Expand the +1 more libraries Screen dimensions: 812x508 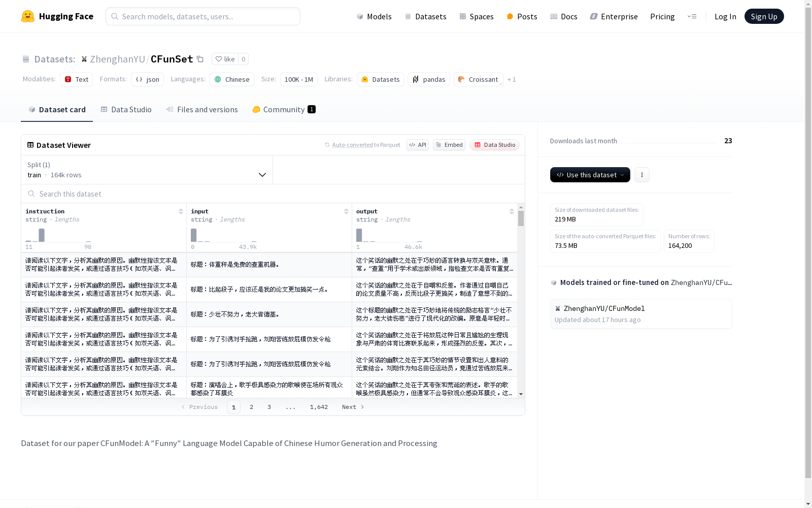click(512, 79)
